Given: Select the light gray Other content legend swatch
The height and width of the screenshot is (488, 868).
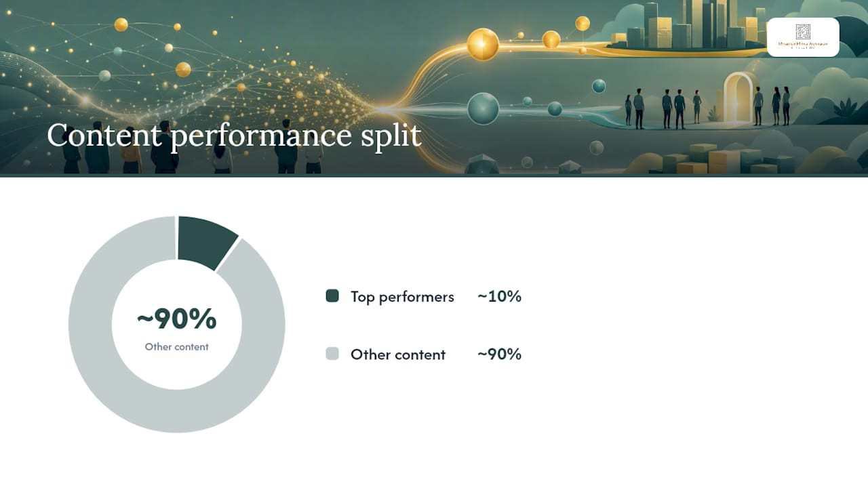Looking at the screenshot, I should pos(332,354).
